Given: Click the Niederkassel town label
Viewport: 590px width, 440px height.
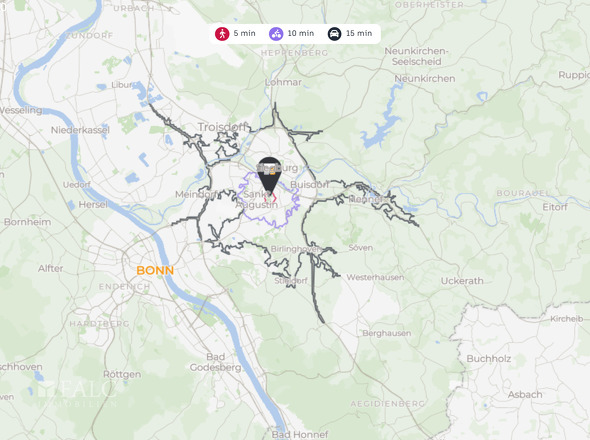Looking at the screenshot, I should (x=80, y=130).
